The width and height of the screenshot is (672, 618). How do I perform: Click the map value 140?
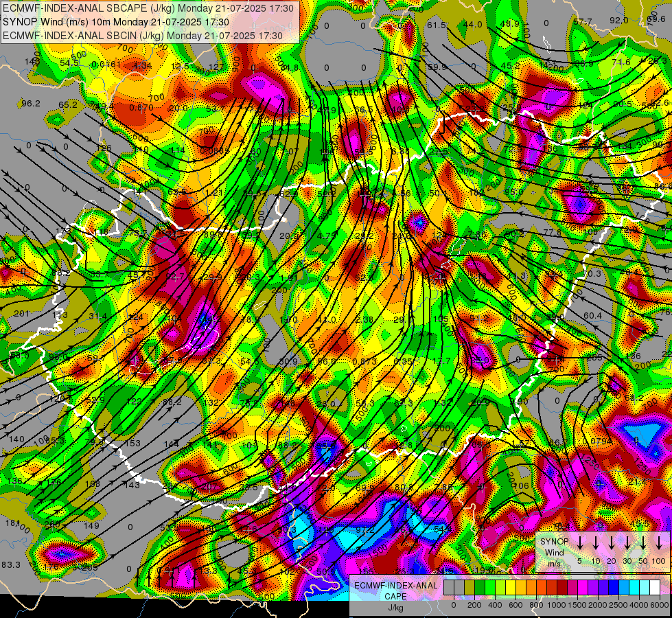[16, 439]
